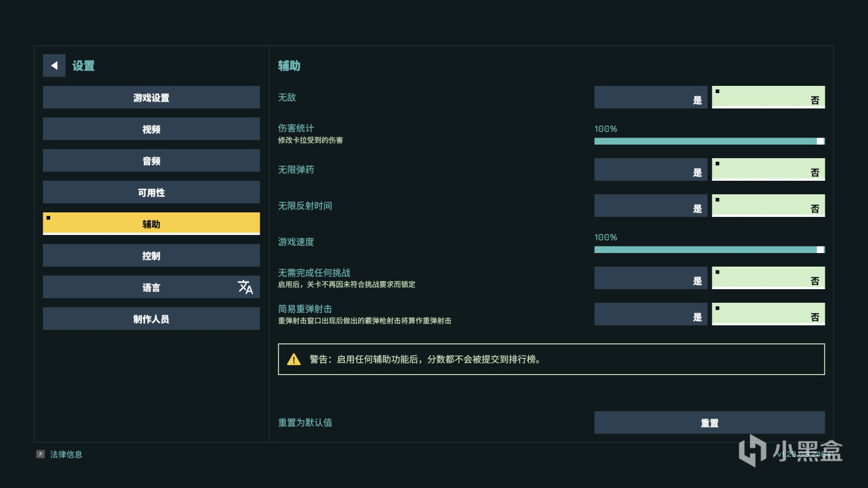Click the 游戏速度 slider bar
This screenshot has width=868, height=488.
(x=709, y=250)
